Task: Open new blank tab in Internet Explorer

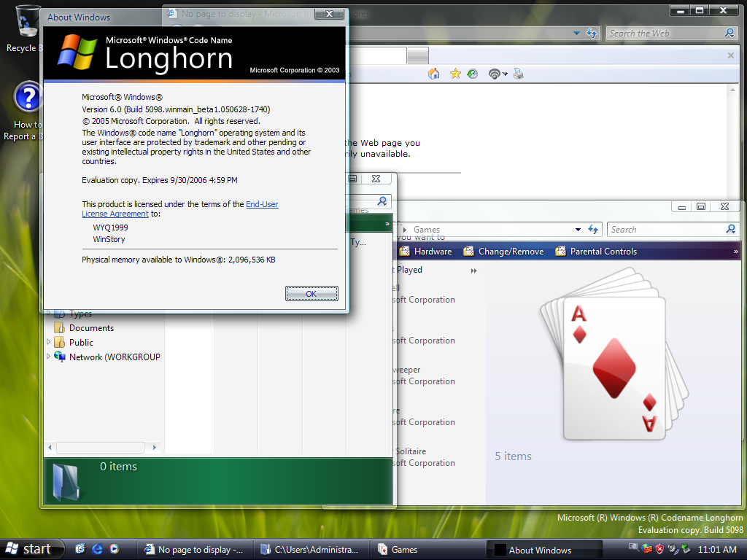Action: click(x=418, y=55)
